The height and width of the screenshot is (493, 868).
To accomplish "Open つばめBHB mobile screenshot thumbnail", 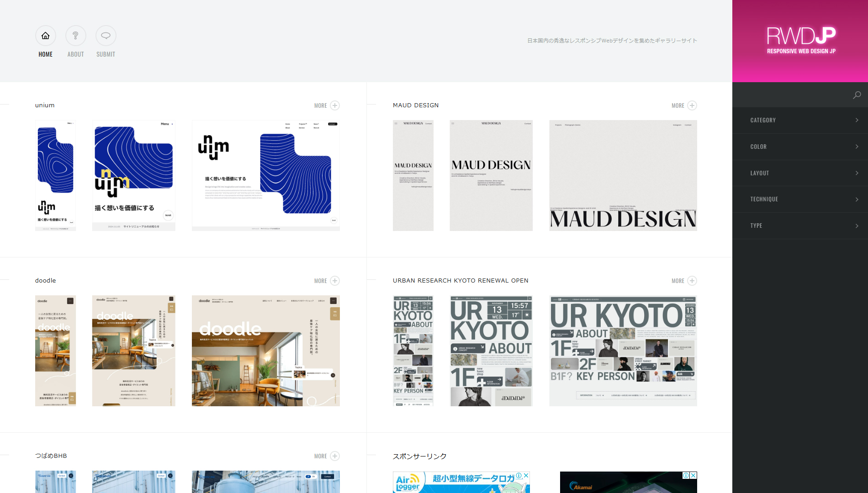I will (x=56, y=482).
